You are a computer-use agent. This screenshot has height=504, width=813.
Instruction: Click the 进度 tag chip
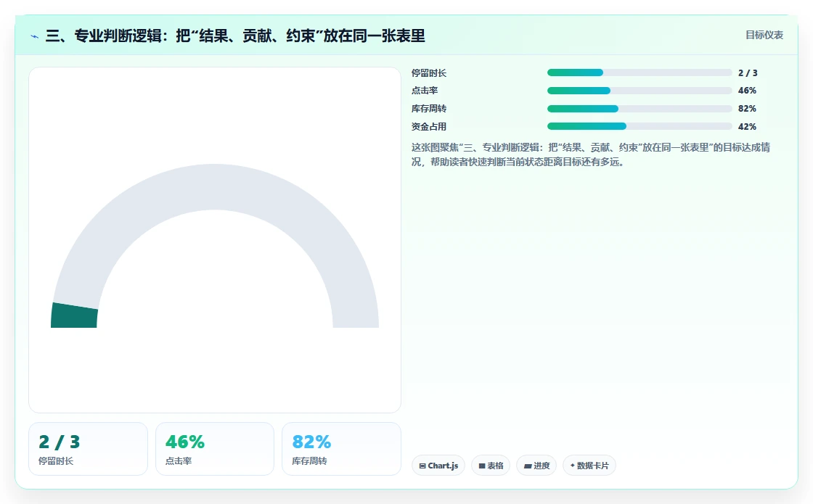click(536, 466)
